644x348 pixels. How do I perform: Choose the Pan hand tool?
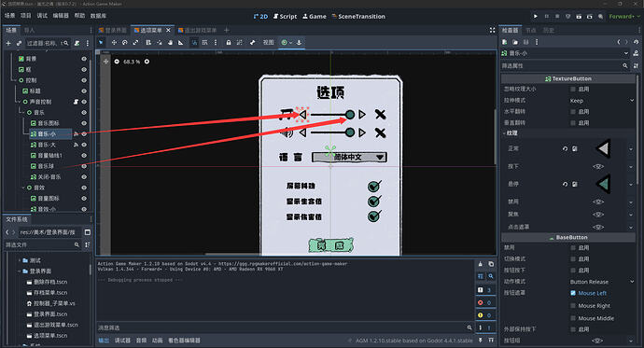170,42
